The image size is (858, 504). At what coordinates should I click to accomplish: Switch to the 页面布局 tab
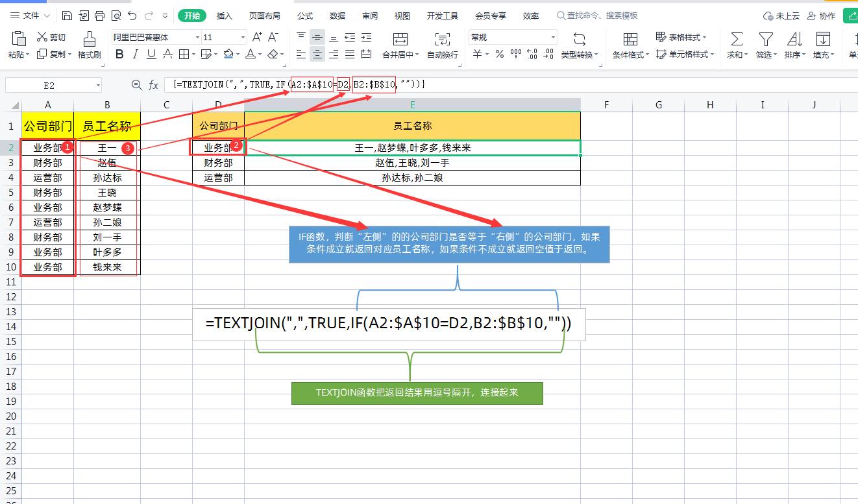pos(265,16)
